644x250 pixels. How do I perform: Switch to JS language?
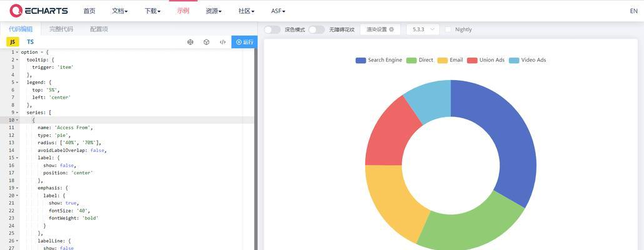point(13,42)
